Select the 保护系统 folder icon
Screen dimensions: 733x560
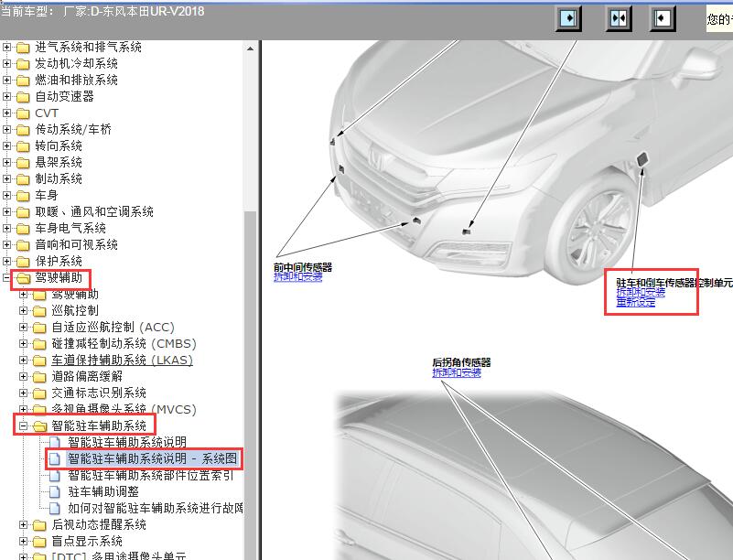(23, 262)
